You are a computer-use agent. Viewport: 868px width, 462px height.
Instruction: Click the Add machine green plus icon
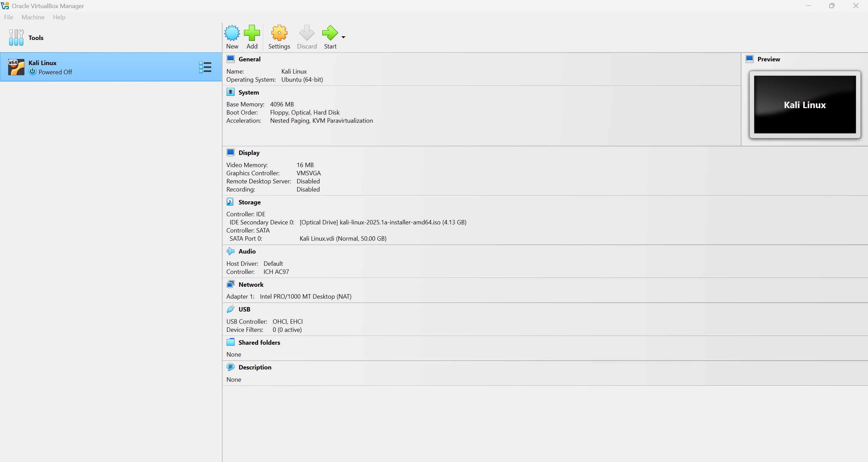pos(252,33)
